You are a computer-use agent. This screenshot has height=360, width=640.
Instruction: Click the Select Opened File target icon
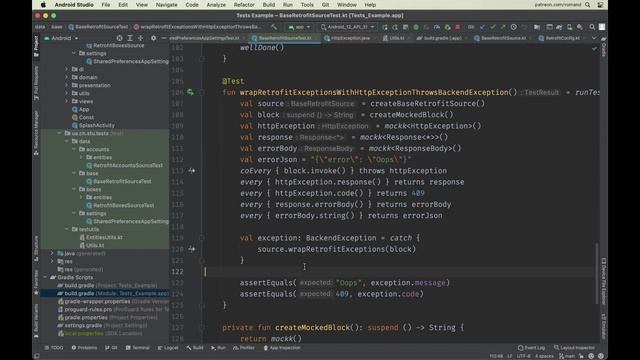click(x=119, y=38)
